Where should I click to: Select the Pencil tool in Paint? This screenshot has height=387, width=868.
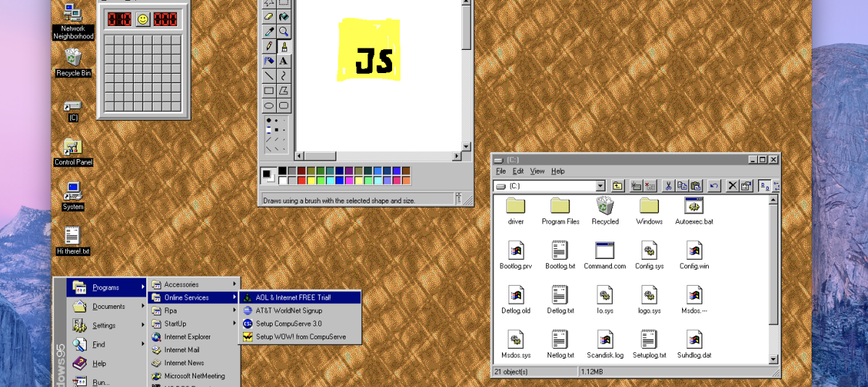click(x=268, y=46)
